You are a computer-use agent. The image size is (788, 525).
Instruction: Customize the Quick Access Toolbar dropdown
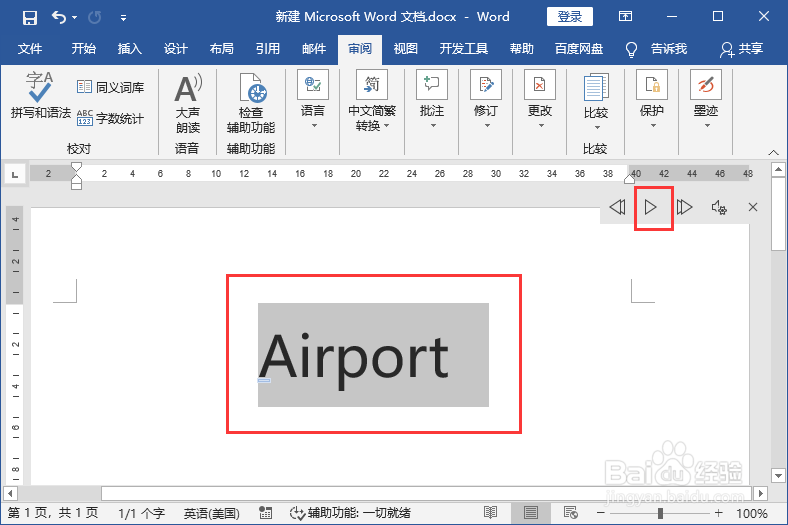(x=123, y=18)
